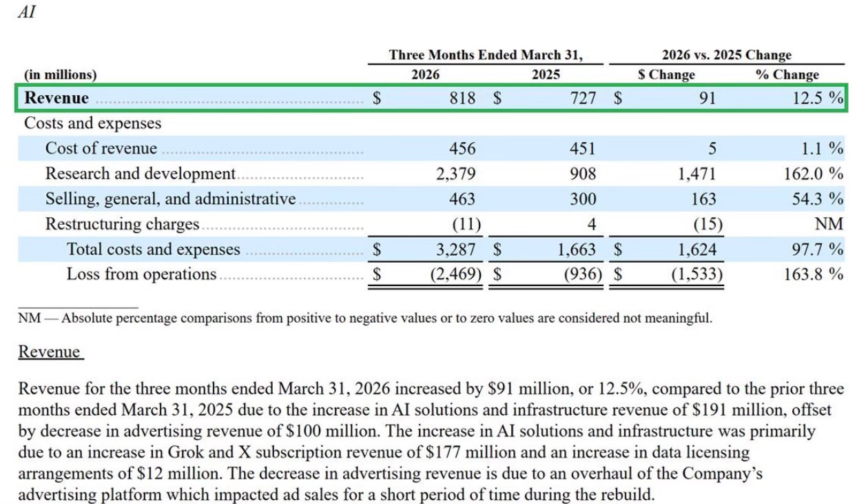Click the '% Change' column header
The height and width of the screenshot is (504, 868).
787,74
